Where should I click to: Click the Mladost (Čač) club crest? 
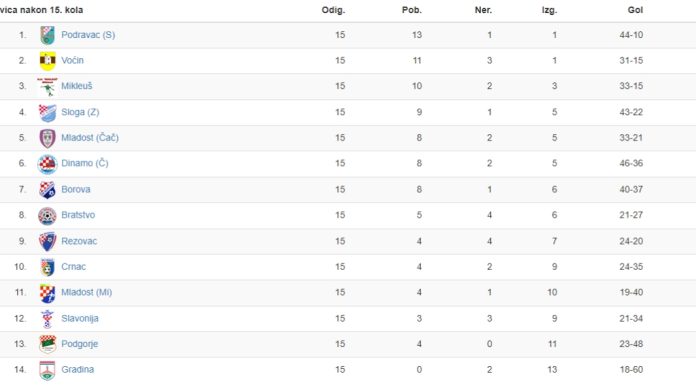click(x=47, y=138)
